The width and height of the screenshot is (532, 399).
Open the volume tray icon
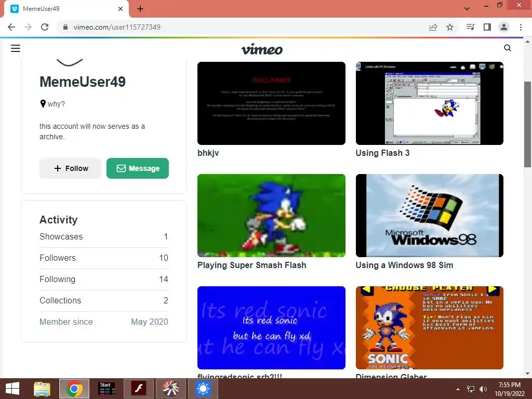pos(483,389)
